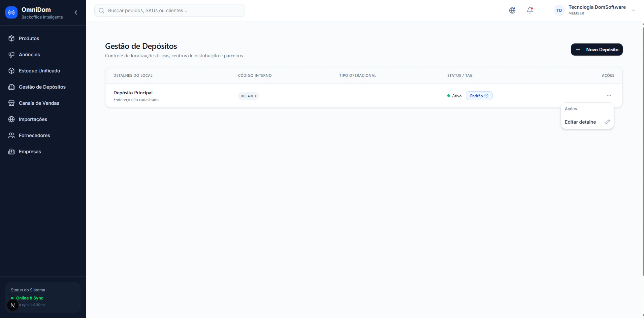Click the Empresas building icon
The width and height of the screenshot is (644, 318).
[x=11, y=152]
